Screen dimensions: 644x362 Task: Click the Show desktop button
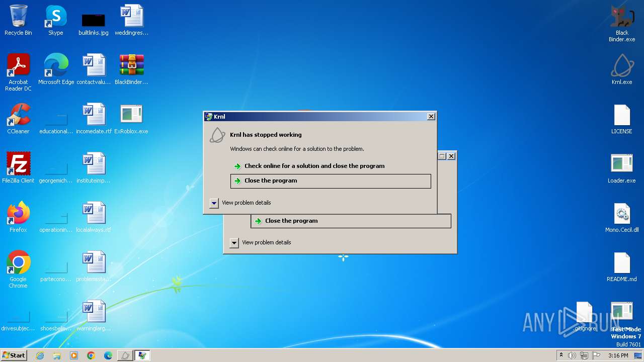pos(638,355)
